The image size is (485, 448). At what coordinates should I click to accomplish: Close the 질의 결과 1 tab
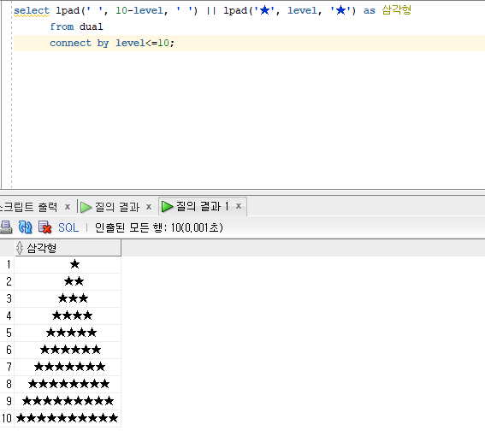239,206
